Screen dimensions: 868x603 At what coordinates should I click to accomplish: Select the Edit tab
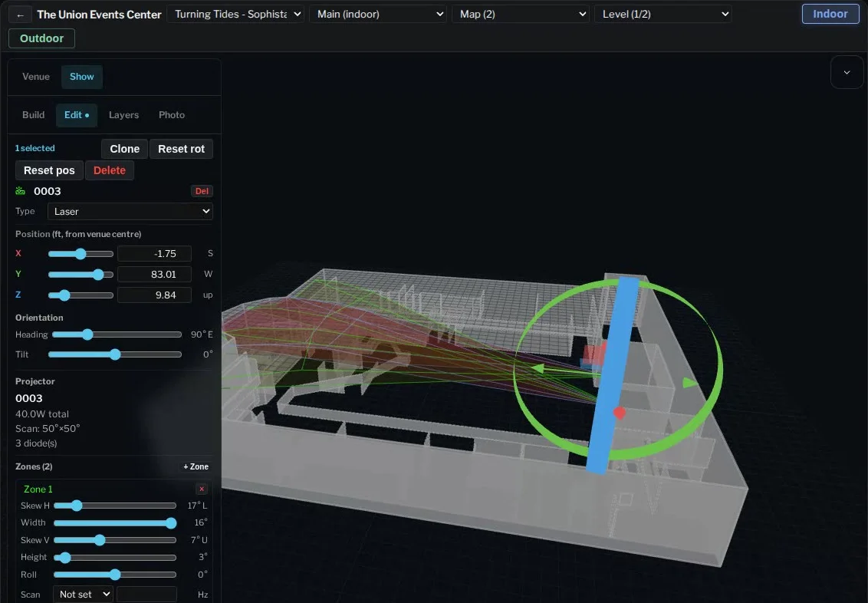pos(77,115)
